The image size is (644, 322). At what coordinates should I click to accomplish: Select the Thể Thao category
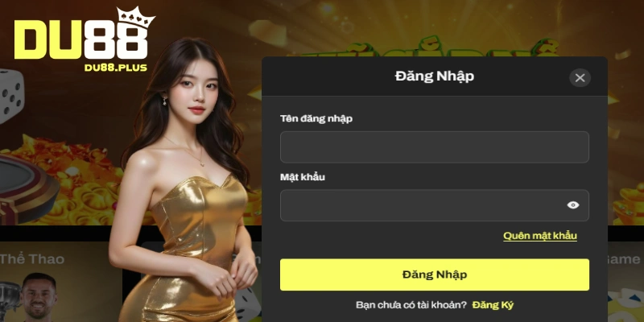32,259
